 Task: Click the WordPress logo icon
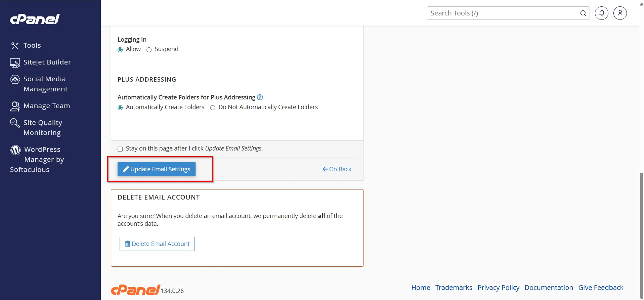click(x=15, y=150)
